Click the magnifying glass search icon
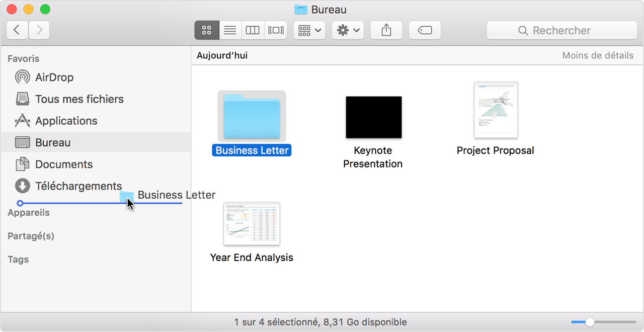The height and width of the screenshot is (332, 644). pyautogui.click(x=523, y=31)
